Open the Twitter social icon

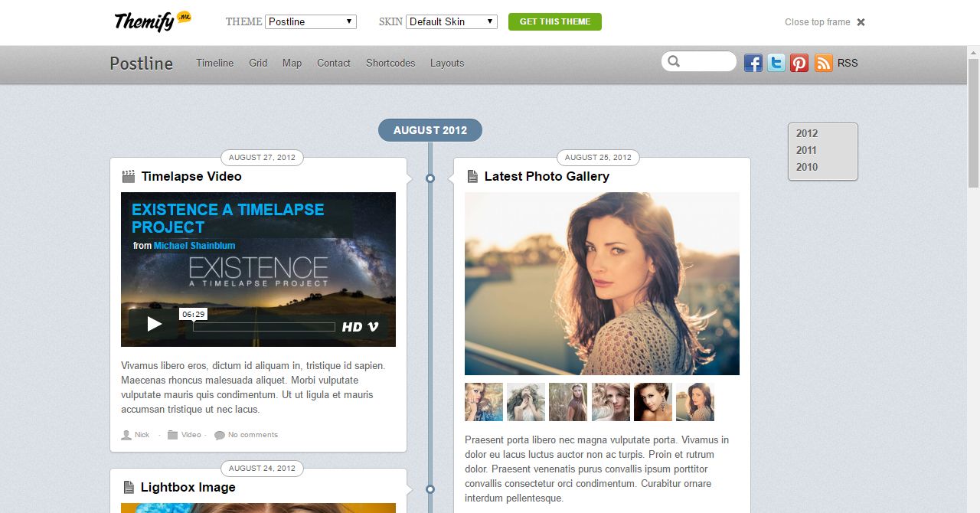[776, 63]
